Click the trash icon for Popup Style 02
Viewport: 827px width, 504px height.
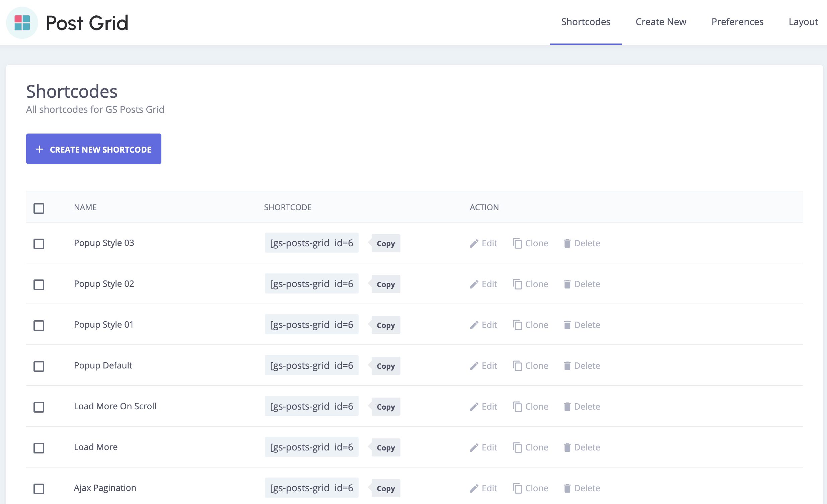[567, 284]
